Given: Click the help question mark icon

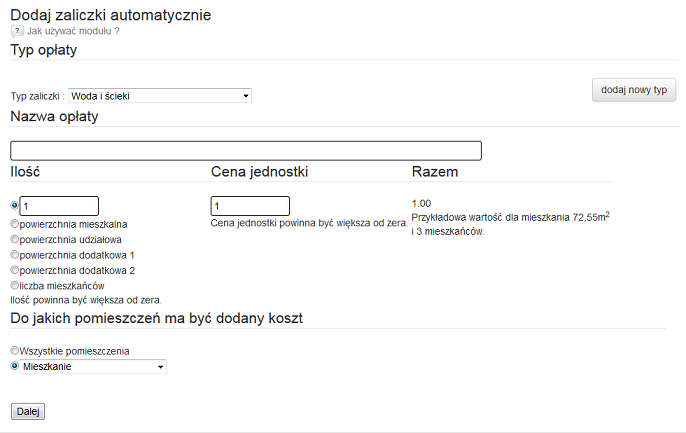Looking at the screenshot, I should point(17,31).
